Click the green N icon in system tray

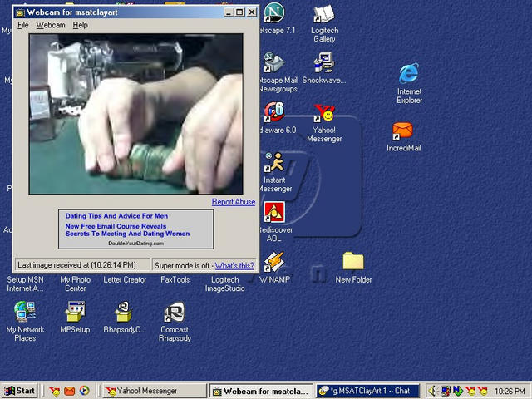pyautogui.click(x=458, y=391)
